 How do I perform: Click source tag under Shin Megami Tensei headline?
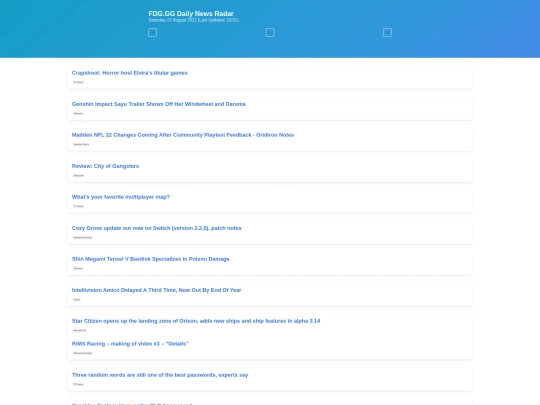[x=78, y=268]
